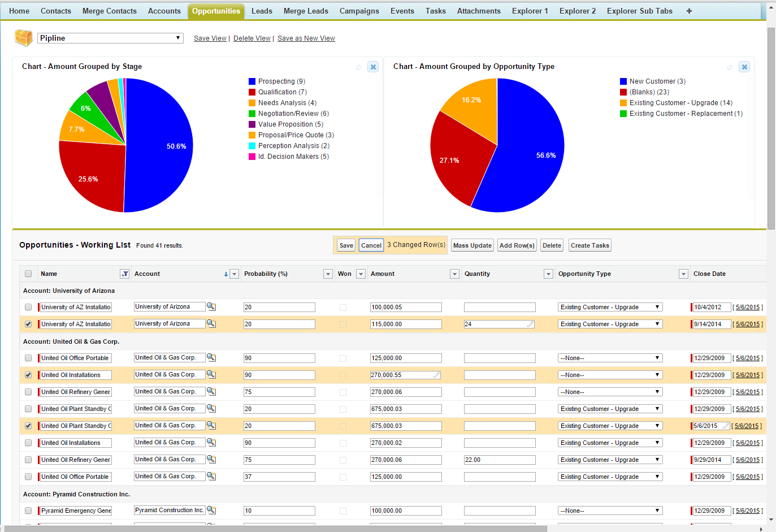Switch to the Leads tab
Screen dimensions: 776x532
pos(261,11)
